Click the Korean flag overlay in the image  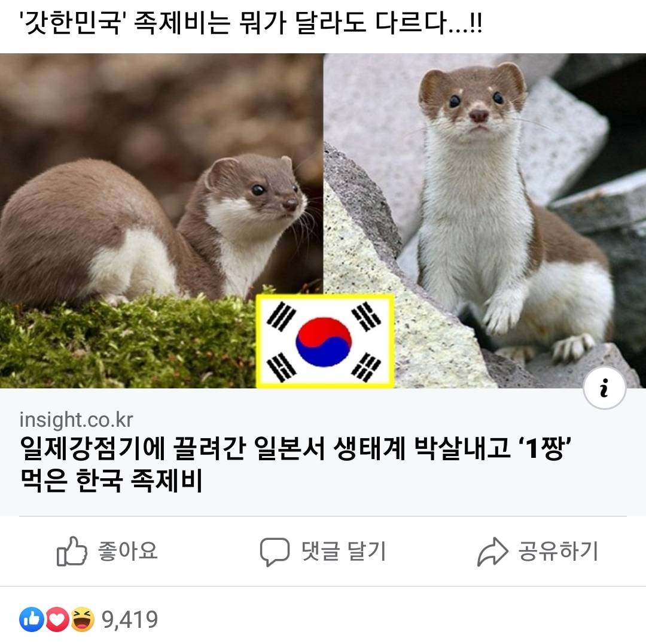point(325,341)
